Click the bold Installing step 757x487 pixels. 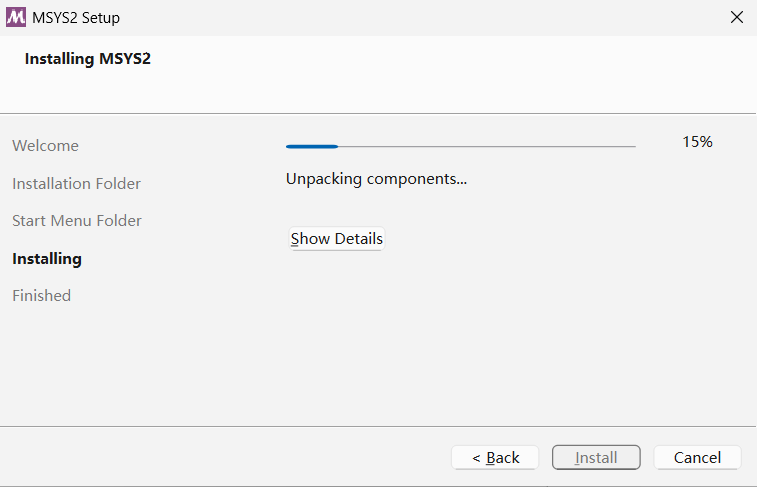coord(47,259)
